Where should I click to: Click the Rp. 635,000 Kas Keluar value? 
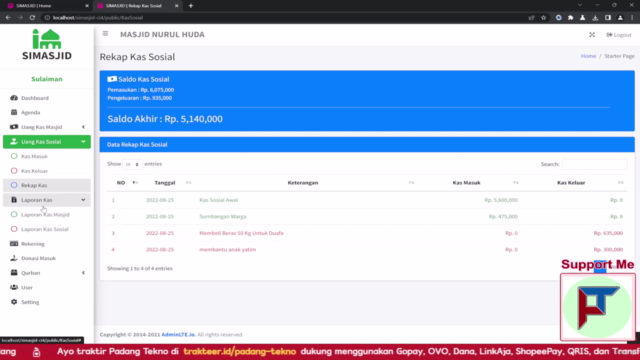(x=608, y=233)
